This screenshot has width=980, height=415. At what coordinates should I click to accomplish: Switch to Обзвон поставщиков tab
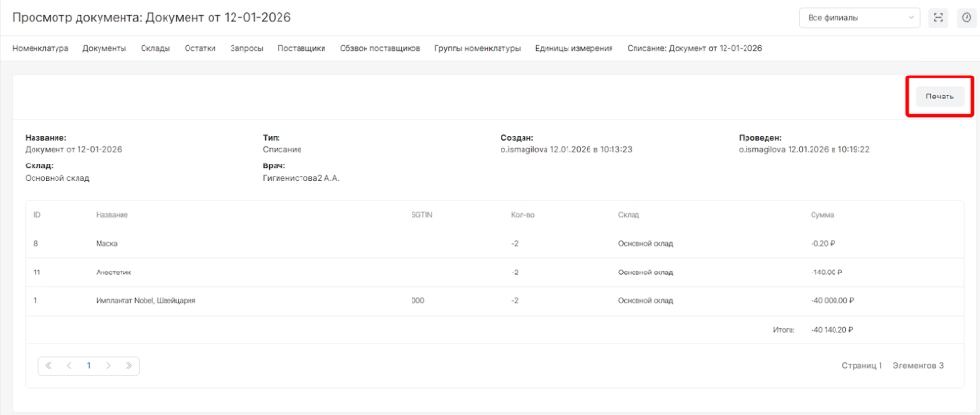coord(380,48)
